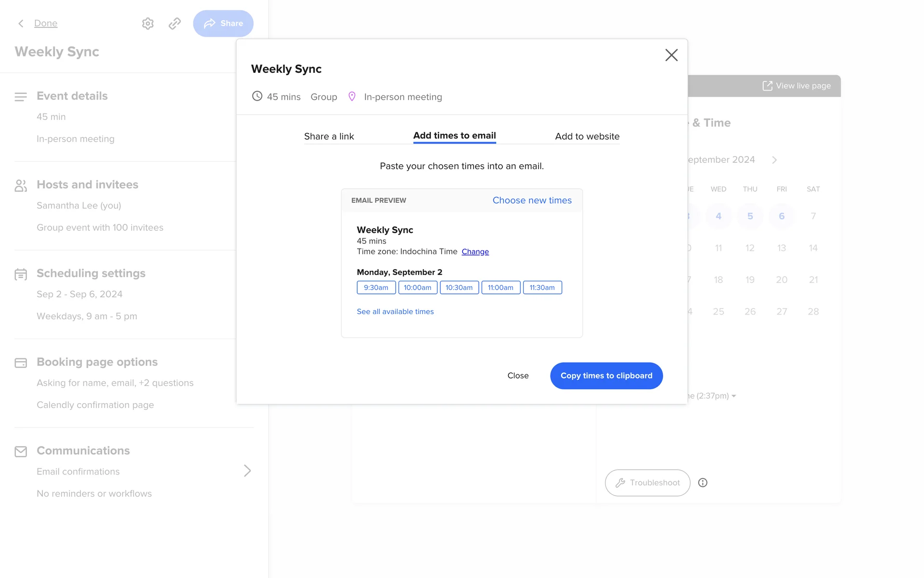Go to next month in calendar
Viewport: 924px width, 578px height.
(x=774, y=160)
